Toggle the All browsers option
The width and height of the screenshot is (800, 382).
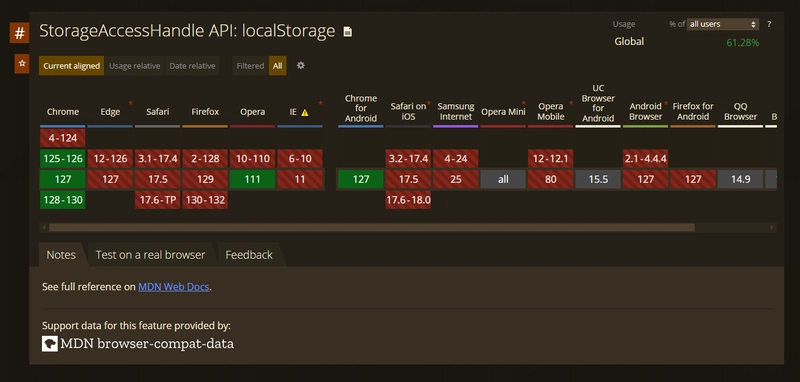pyautogui.click(x=278, y=66)
